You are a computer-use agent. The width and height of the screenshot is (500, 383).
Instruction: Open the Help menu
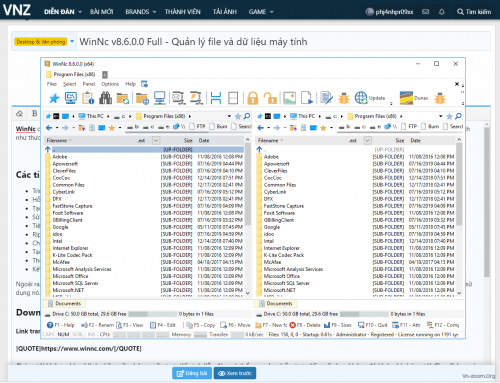[x=131, y=84]
